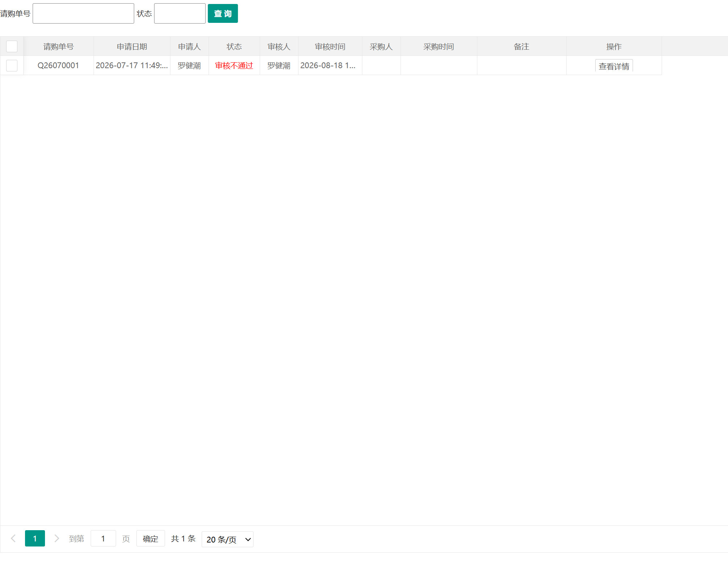Screen dimensions: 728x561
Task: Toggle the select-all checkbox in table header
Action: click(x=12, y=46)
